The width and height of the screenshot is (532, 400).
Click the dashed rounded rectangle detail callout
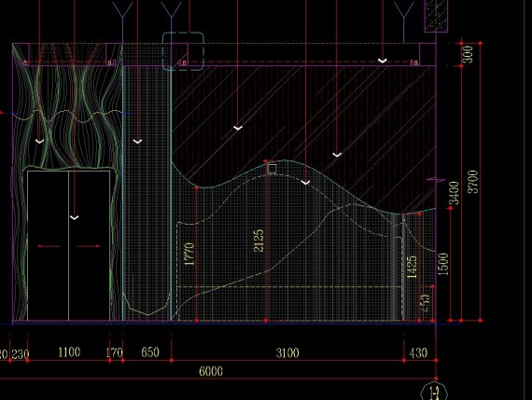coord(183,51)
